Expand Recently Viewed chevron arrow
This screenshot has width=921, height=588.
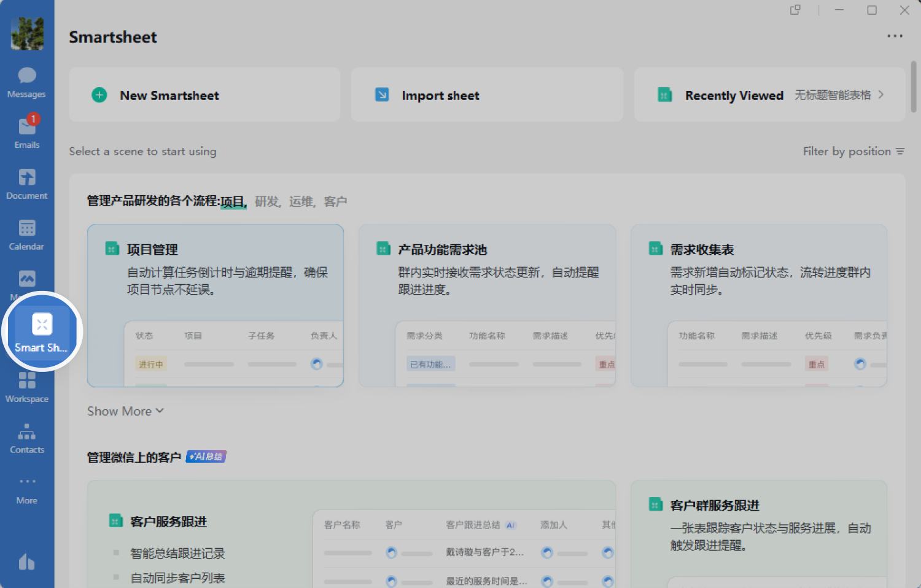pyautogui.click(x=881, y=95)
